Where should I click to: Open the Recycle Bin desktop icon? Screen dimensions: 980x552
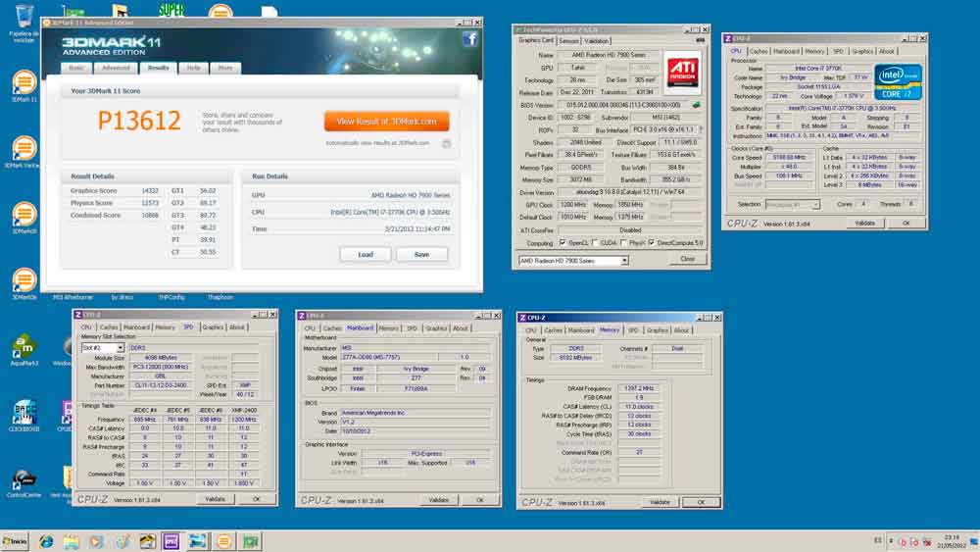pos(24,23)
